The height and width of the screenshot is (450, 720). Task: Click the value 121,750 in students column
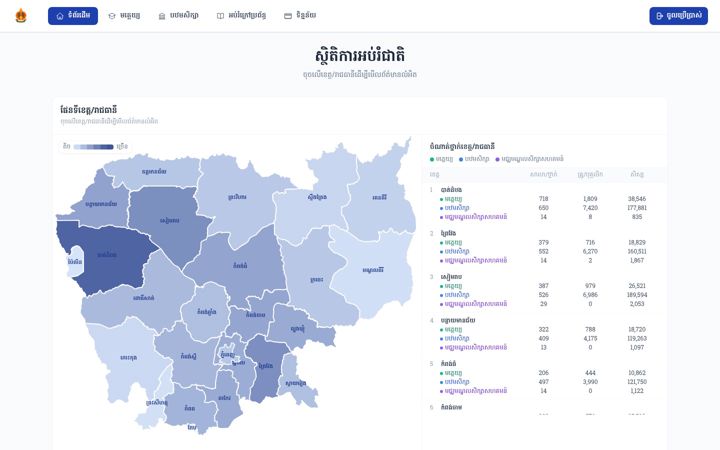pos(637,382)
